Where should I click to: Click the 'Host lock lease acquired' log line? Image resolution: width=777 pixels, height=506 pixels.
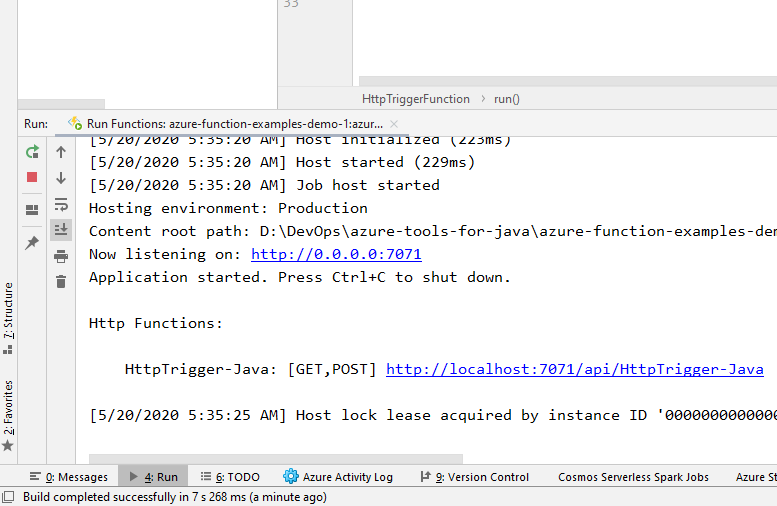tap(433, 415)
